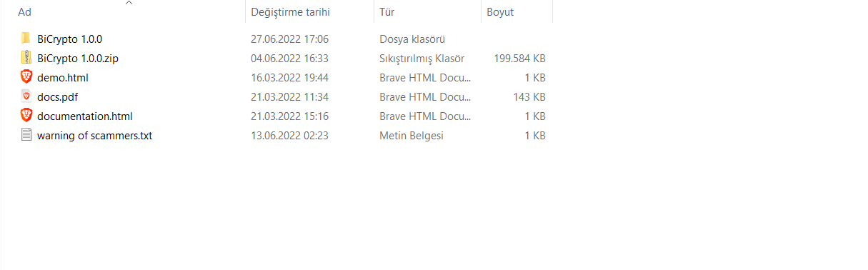Select the BiCrypto 1.0.0 folder icon
This screenshot has height=270, width=868.
click(26, 39)
